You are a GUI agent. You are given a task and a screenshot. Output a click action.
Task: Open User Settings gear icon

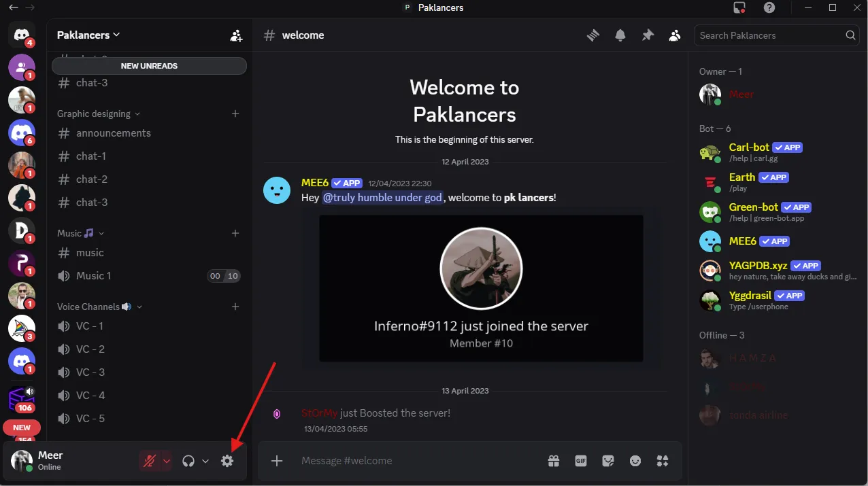tap(227, 461)
